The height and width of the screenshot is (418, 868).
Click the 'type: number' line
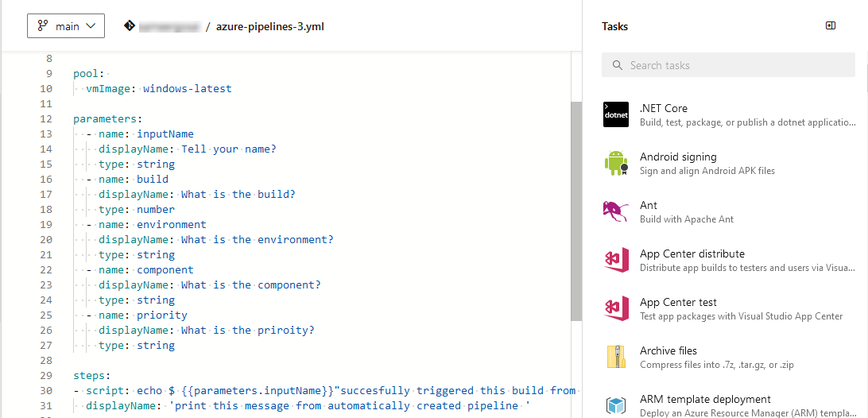(x=136, y=209)
